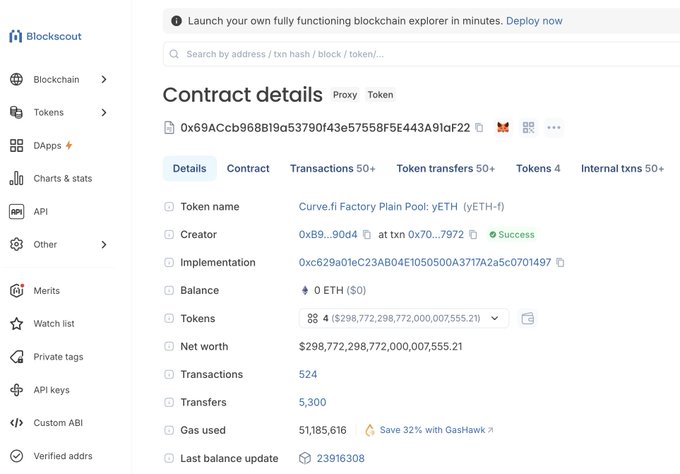Show the address QR code

528,128
